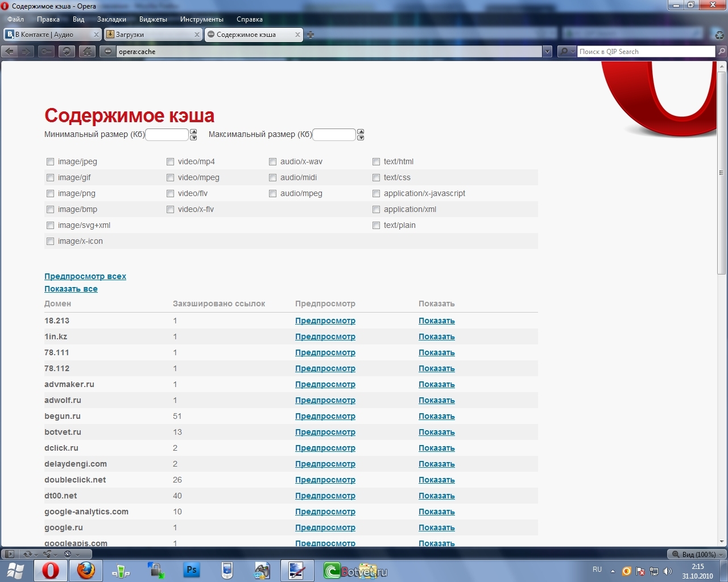Open the Правка menu

click(48, 19)
